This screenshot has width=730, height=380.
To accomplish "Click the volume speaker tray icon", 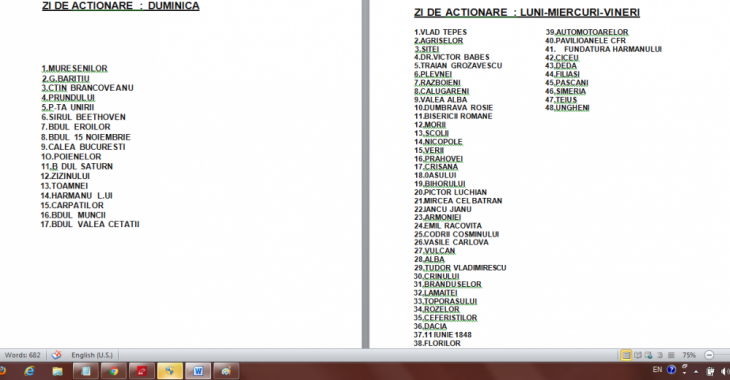I will point(724,371).
